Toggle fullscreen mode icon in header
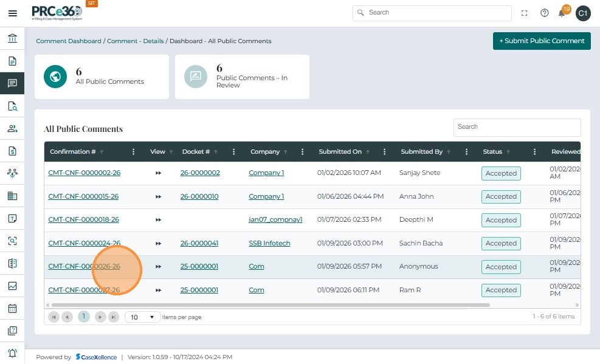 pyautogui.click(x=525, y=13)
